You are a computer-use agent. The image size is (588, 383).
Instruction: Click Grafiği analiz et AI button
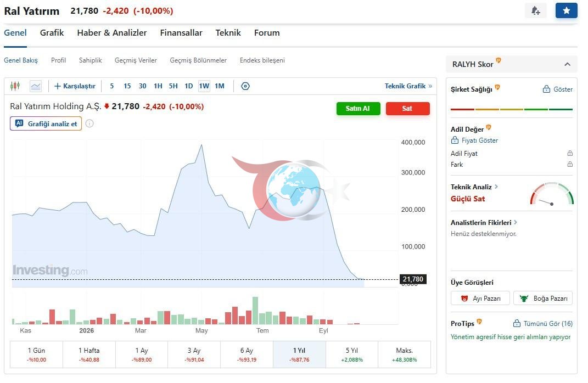46,123
